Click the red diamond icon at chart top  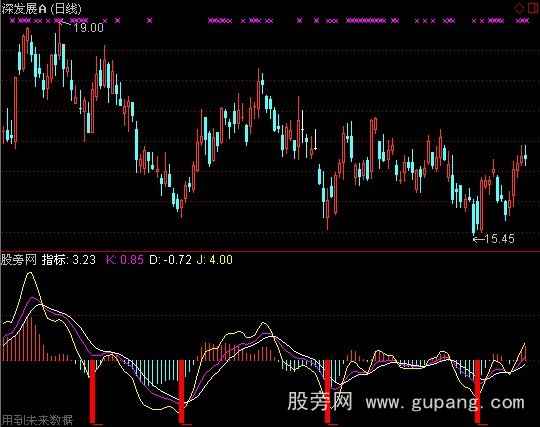519,8
